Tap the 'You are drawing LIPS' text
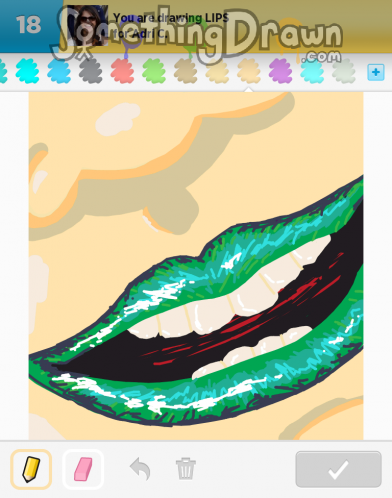Viewport: 392px width, 498px height. pyautogui.click(x=171, y=18)
